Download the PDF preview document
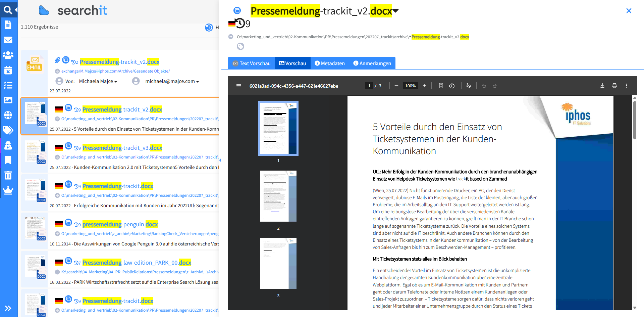Image resolution: width=644 pixels, height=317 pixels. [602, 86]
